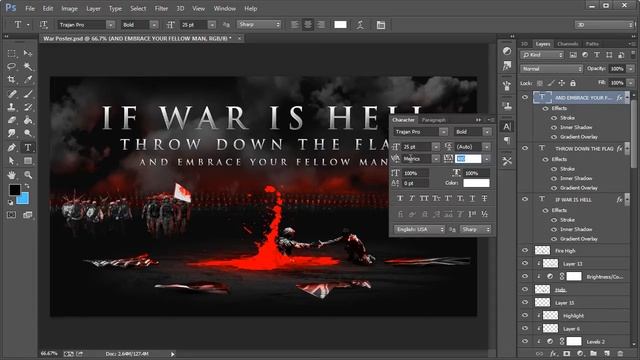Select the Path Selection tool
The height and width of the screenshot is (360, 640).
click(x=11, y=161)
